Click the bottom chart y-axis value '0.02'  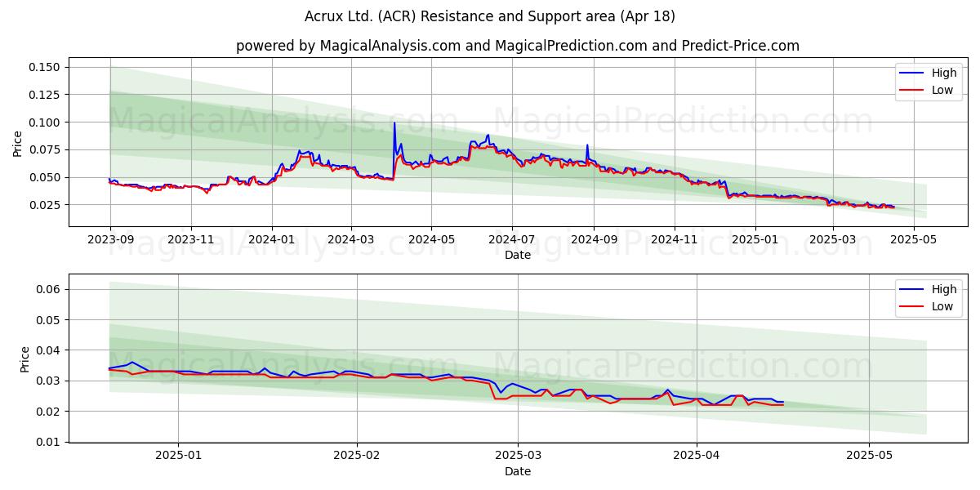click(x=49, y=412)
